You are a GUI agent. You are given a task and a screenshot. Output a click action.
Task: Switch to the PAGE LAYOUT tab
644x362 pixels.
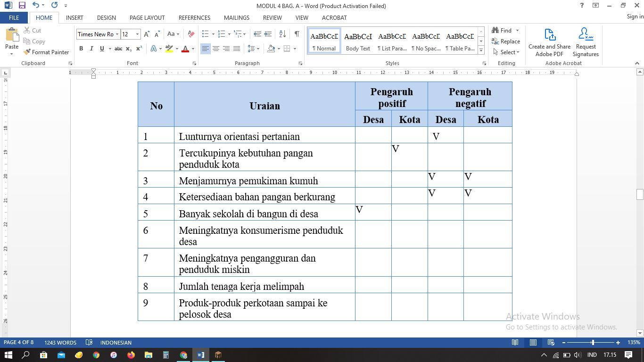[x=147, y=17]
